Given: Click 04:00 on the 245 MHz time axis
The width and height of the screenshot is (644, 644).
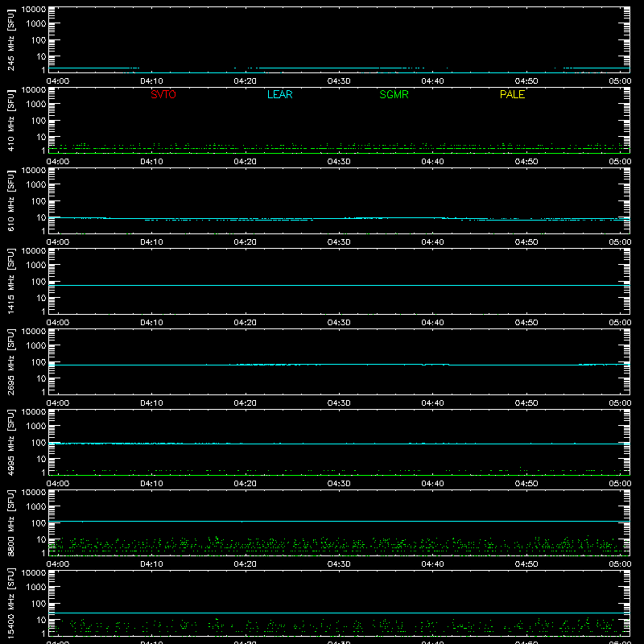Looking at the screenshot, I should pos(58,81).
